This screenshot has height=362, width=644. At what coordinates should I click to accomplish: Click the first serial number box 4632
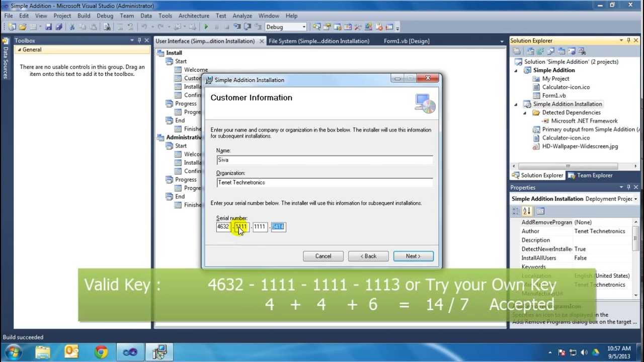pos(223,227)
